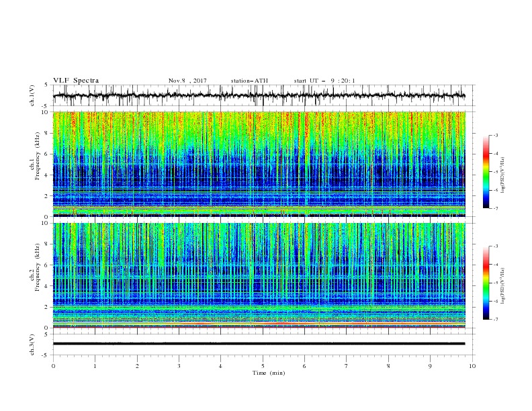Click the time axis tick label '5'

pyautogui.click(x=263, y=366)
